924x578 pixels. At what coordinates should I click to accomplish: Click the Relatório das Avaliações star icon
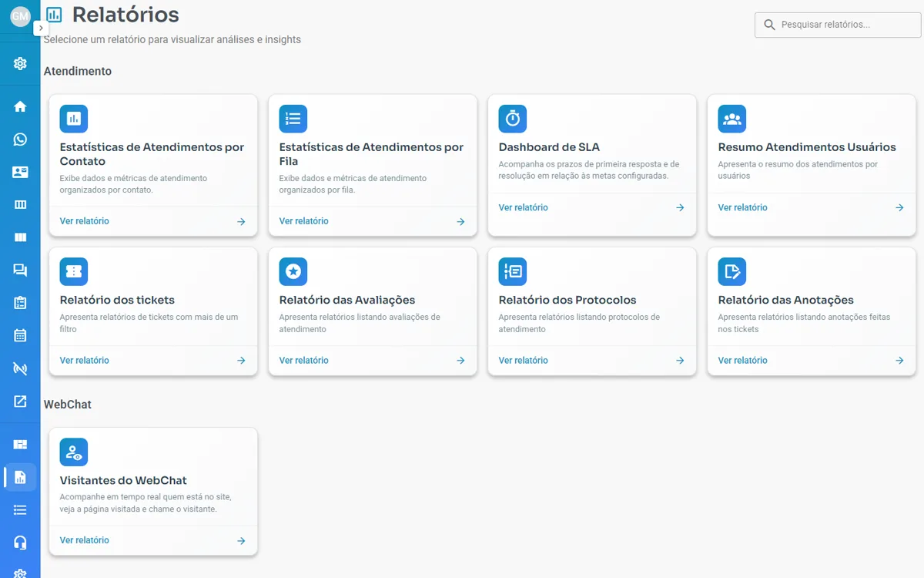tap(293, 271)
